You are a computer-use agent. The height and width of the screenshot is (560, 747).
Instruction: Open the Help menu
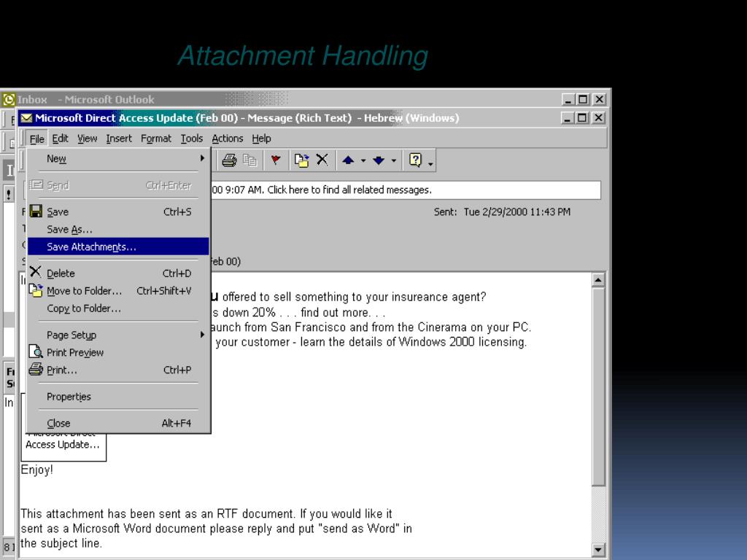click(261, 139)
